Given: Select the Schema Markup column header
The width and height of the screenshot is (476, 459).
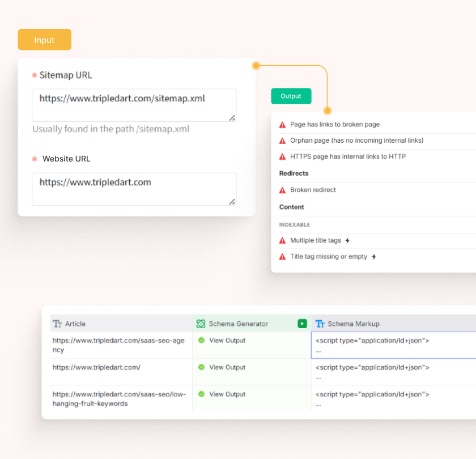Looking at the screenshot, I should click(394, 324).
